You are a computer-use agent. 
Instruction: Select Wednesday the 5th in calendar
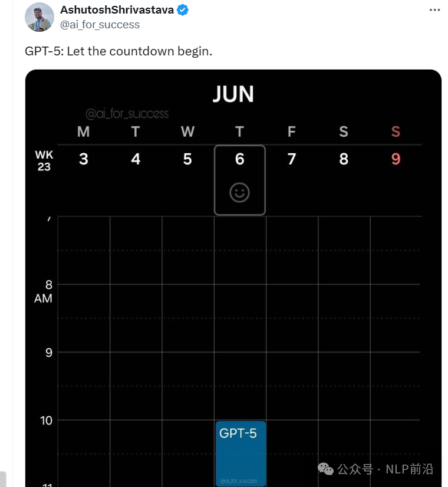(187, 159)
